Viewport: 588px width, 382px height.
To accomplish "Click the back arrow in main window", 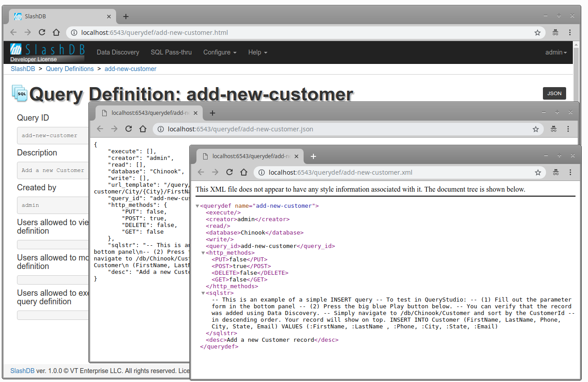I will point(13,33).
